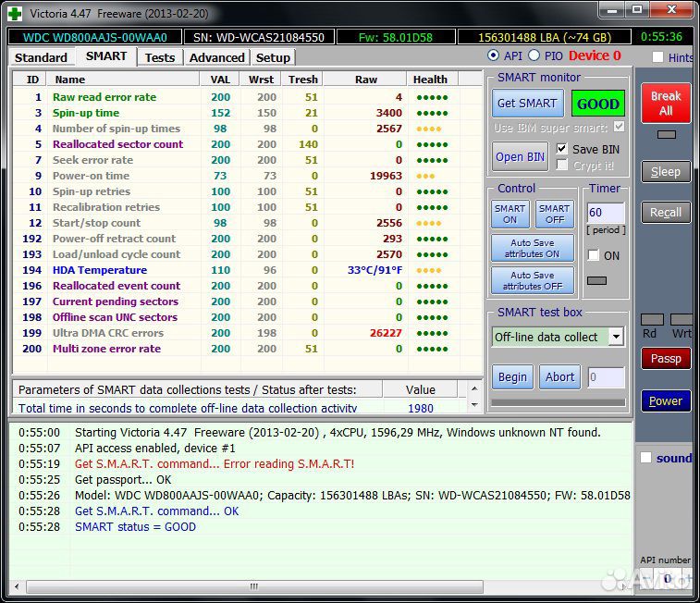Click the firmware Fw: 58.01D58 field
700x603 pixels.
pos(396,37)
